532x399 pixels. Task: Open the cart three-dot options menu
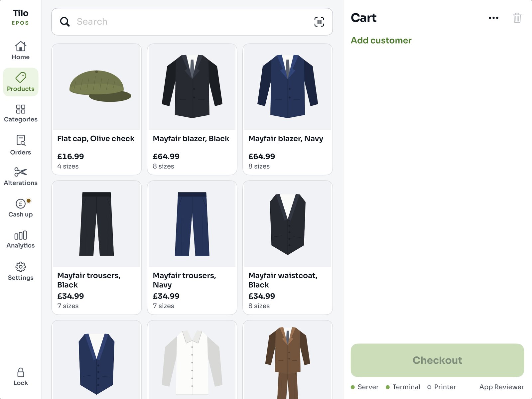pyautogui.click(x=493, y=18)
